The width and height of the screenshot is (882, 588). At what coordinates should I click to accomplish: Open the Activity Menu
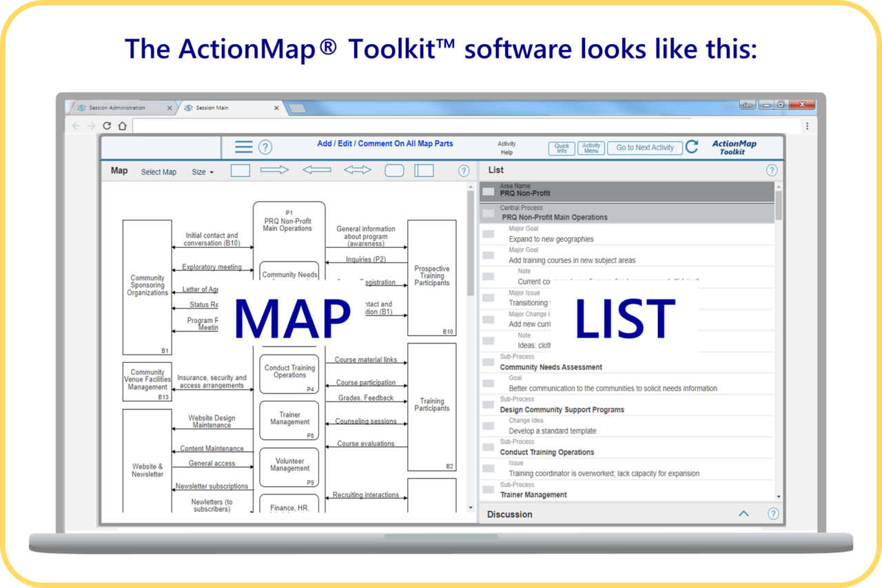(591, 147)
